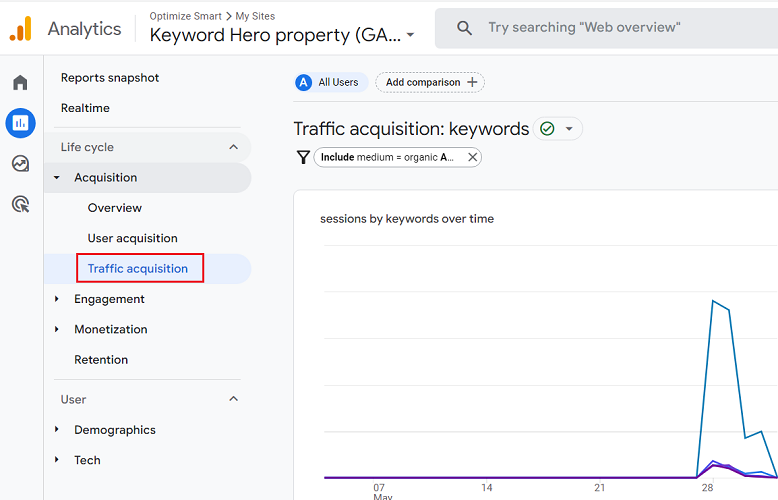The height and width of the screenshot is (500, 778).
Task: Click the '14' date axis label
Action: (487, 488)
